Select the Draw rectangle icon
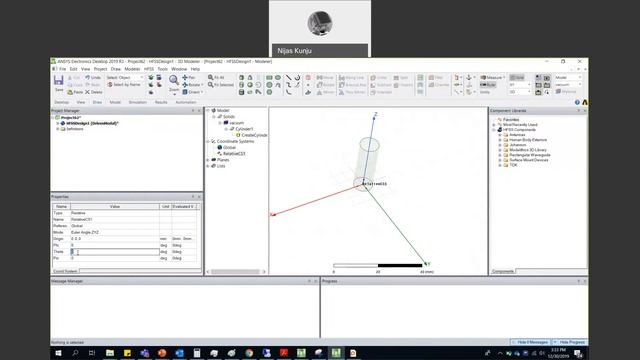This screenshot has width=640, height=360. (269, 78)
